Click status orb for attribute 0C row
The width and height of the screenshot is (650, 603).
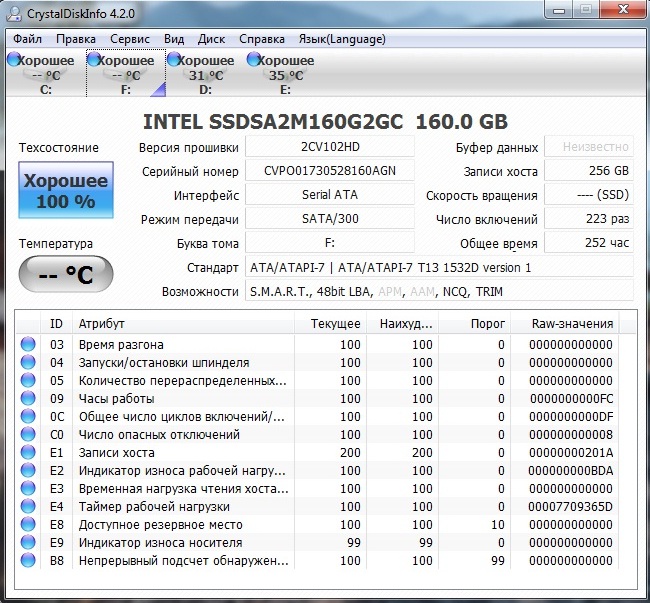(28, 416)
